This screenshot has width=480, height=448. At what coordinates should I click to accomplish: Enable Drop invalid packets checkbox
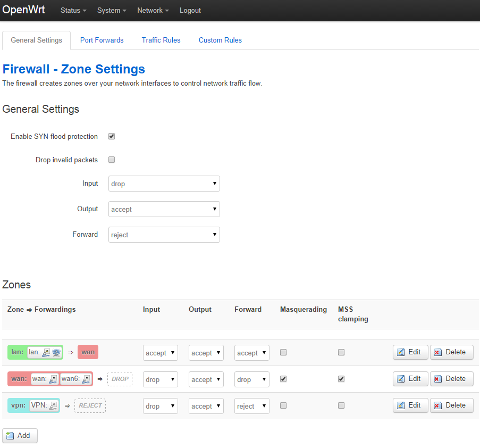112,160
